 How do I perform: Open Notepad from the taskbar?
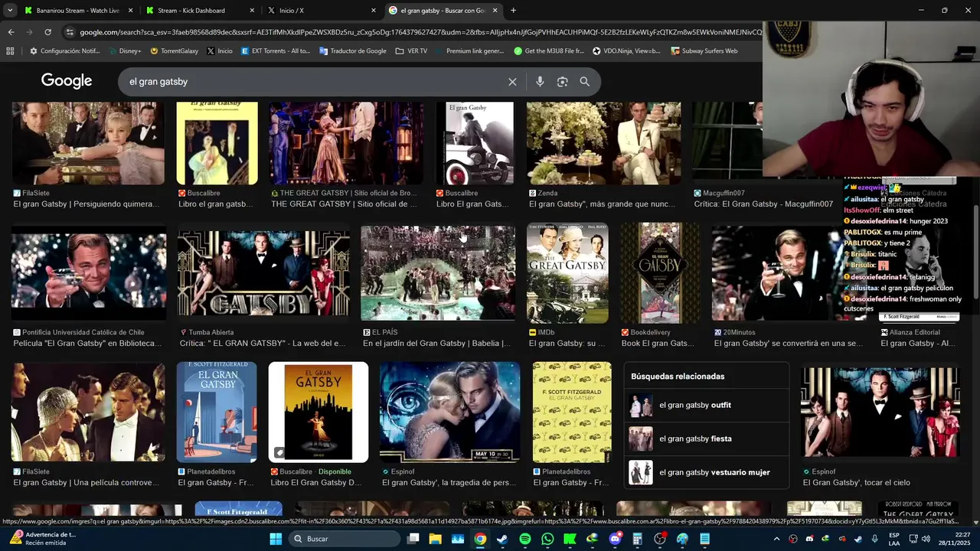coord(705,539)
